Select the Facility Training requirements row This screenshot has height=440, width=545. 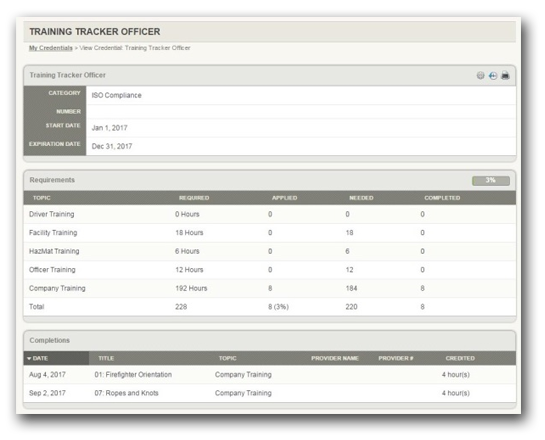(270, 233)
